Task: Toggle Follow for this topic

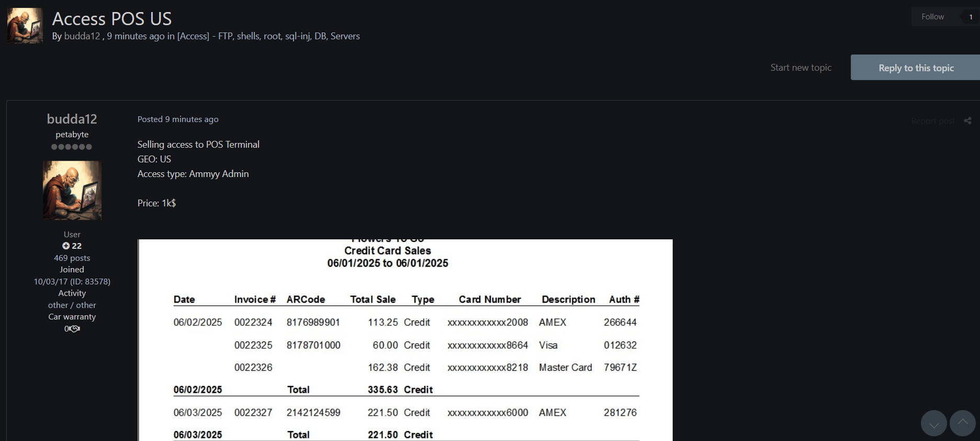Action: point(932,17)
